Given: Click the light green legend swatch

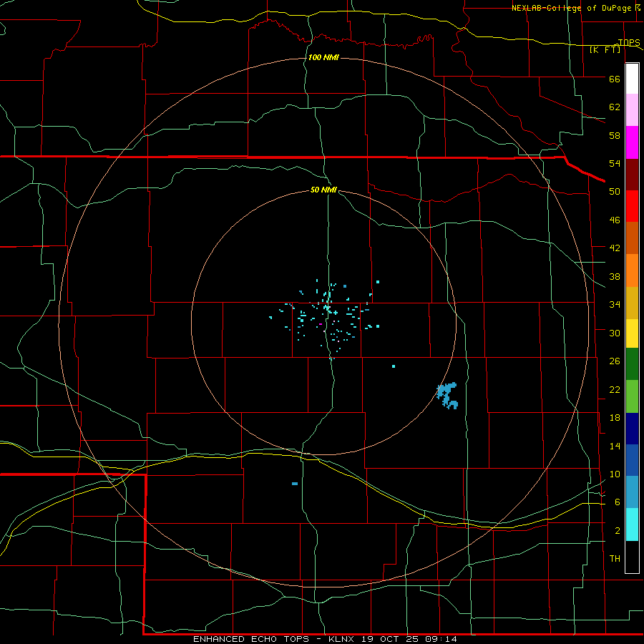Looking at the screenshot, I should [632, 396].
